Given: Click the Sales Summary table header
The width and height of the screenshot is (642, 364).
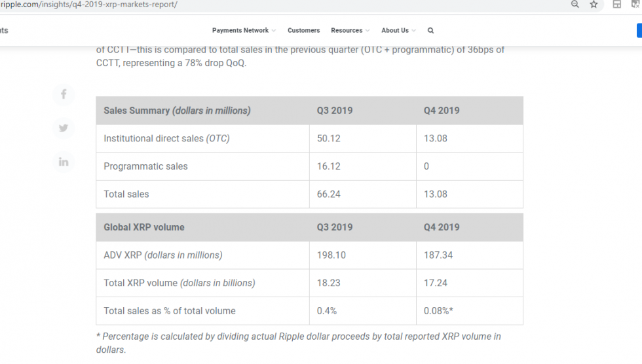Looking at the screenshot, I should (x=177, y=111).
